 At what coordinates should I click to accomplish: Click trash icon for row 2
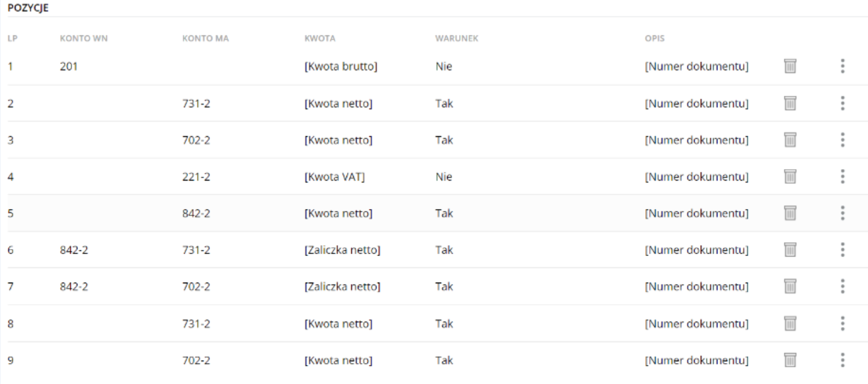click(789, 103)
